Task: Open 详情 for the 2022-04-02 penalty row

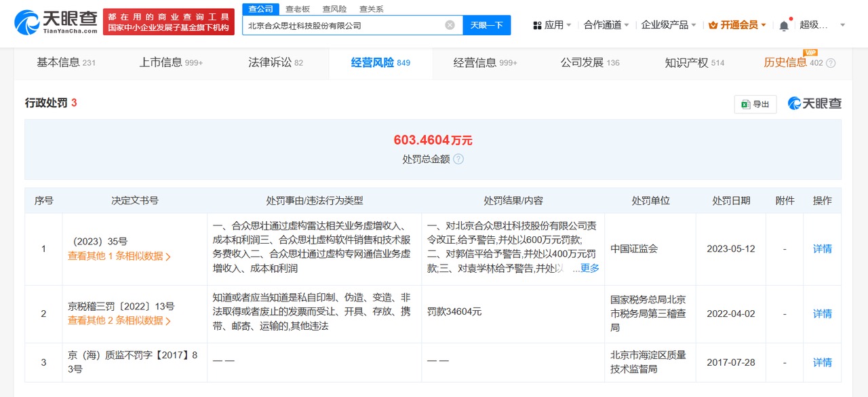Action: pyautogui.click(x=822, y=314)
